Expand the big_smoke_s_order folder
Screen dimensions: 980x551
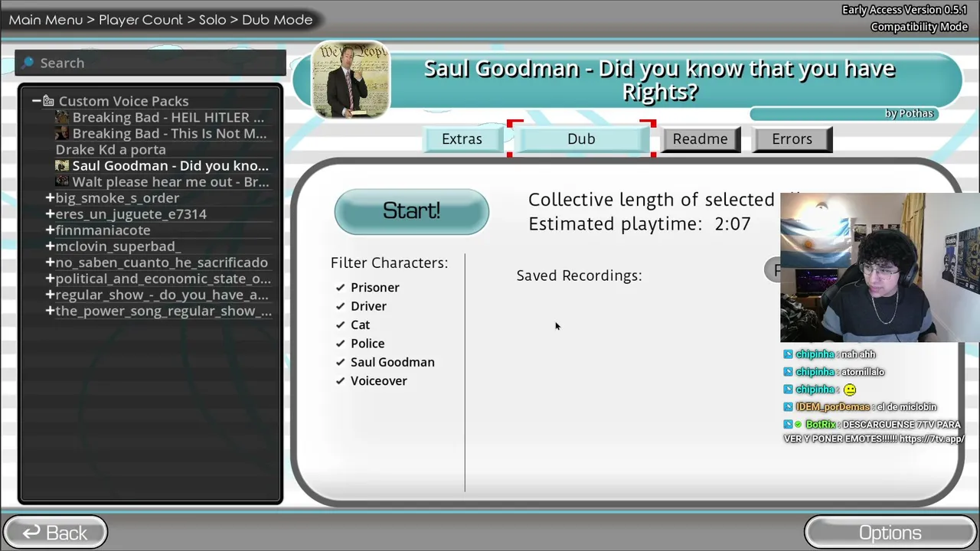pos(50,197)
